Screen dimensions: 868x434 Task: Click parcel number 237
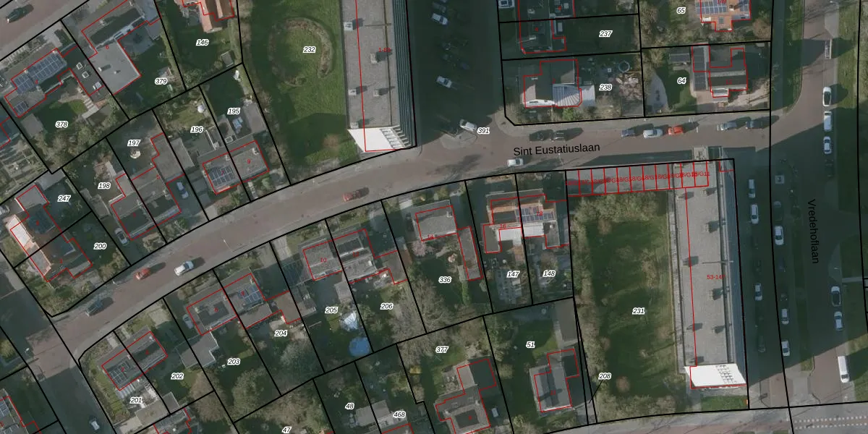tap(605, 34)
